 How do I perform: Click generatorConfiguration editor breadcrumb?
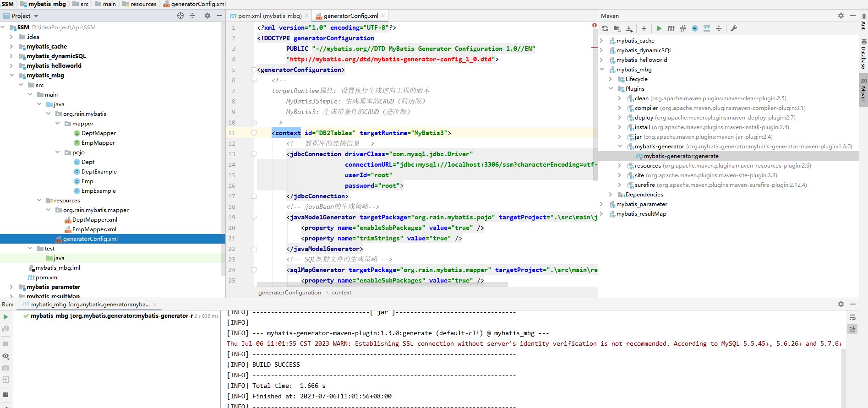point(289,292)
